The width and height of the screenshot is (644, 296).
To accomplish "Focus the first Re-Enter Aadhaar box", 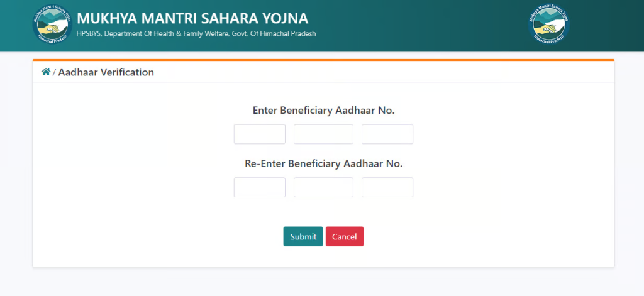I will (x=260, y=187).
